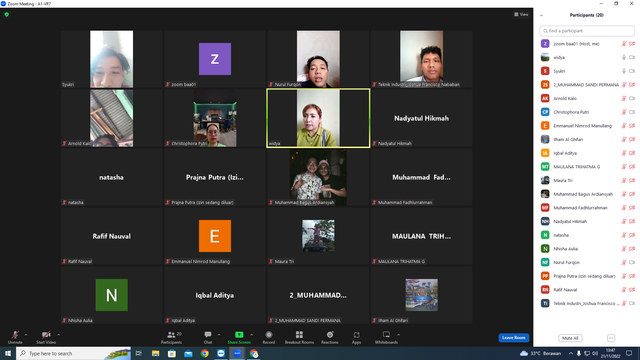Select Iqbal Aditya in the participant list
Image resolution: width=640 pixels, height=360 pixels.
[587, 153]
